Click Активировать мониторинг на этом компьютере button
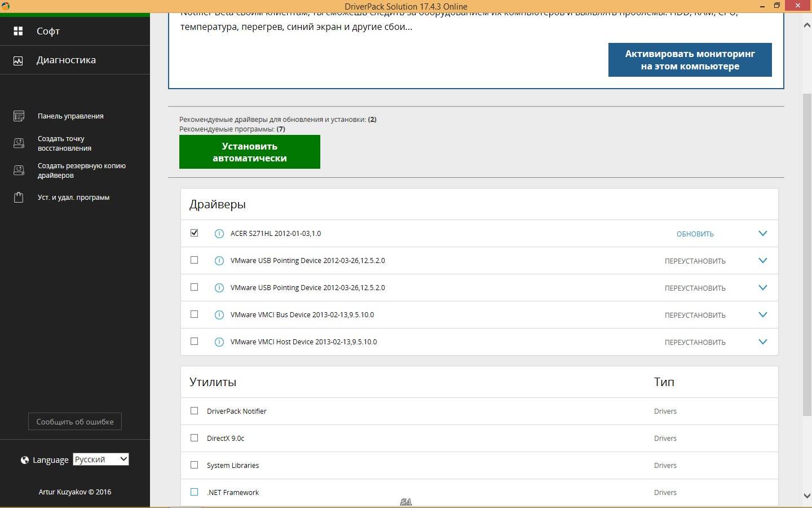Image resolution: width=812 pixels, height=508 pixels. 690,60
